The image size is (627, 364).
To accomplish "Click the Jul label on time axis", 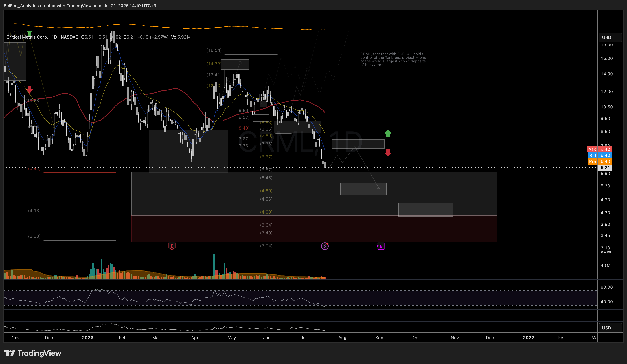I will (304, 337).
